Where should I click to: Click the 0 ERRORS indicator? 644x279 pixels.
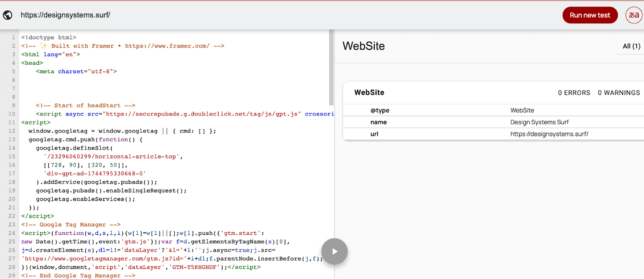tap(574, 93)
